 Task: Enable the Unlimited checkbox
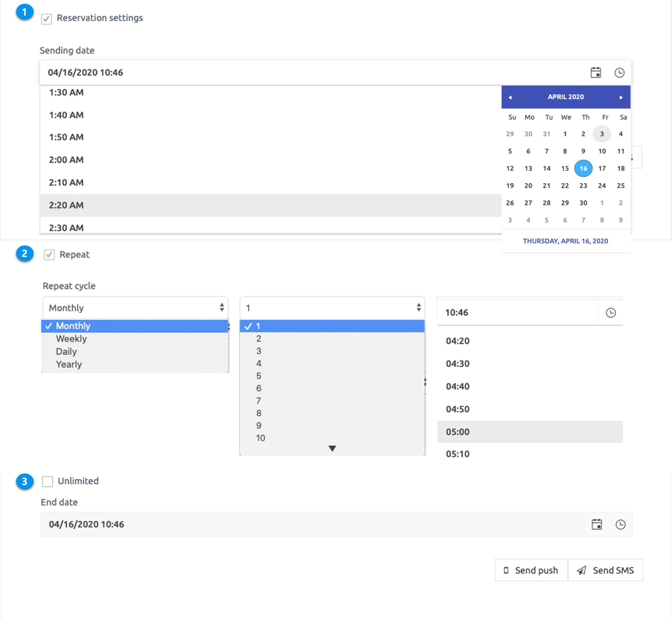pos(47,481)
